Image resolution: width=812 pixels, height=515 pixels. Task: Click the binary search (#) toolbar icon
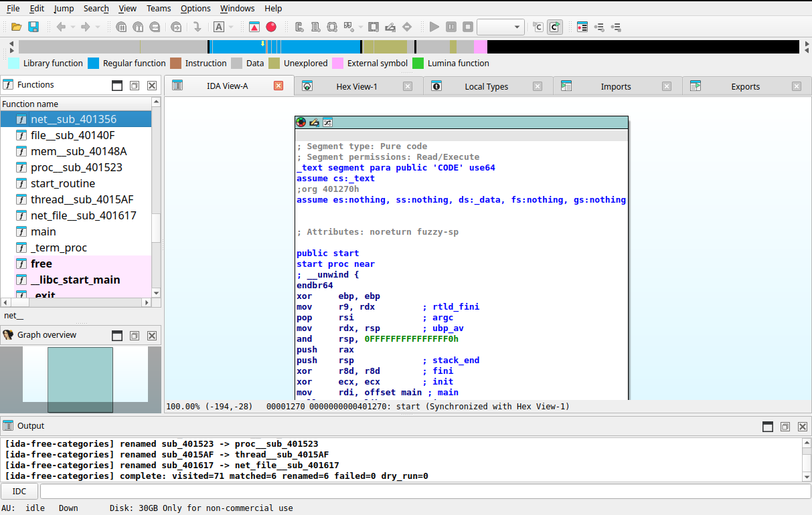pyautogui.click(x=121, y=27)
